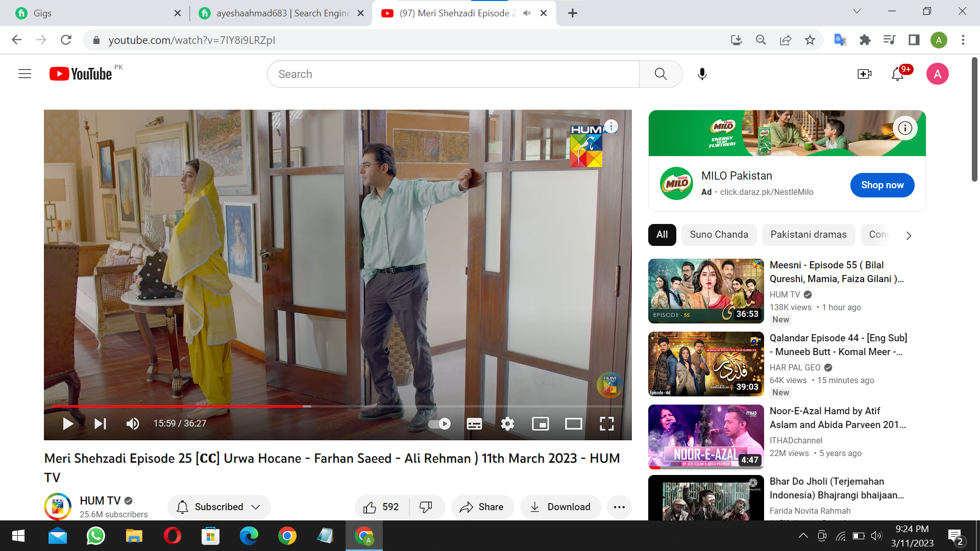Download the video
This screenshot has height=551, width=980.
point(560,507)
